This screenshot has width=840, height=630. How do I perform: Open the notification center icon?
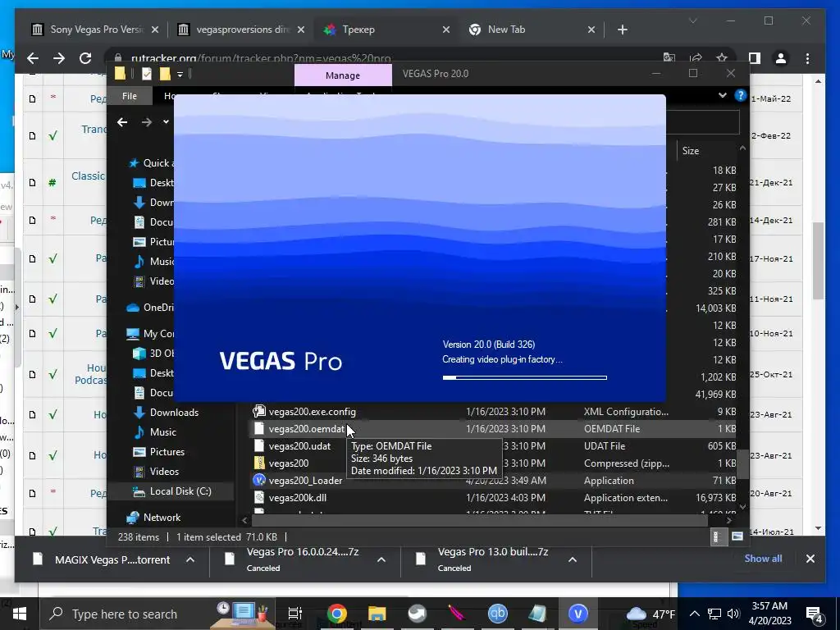815,614
